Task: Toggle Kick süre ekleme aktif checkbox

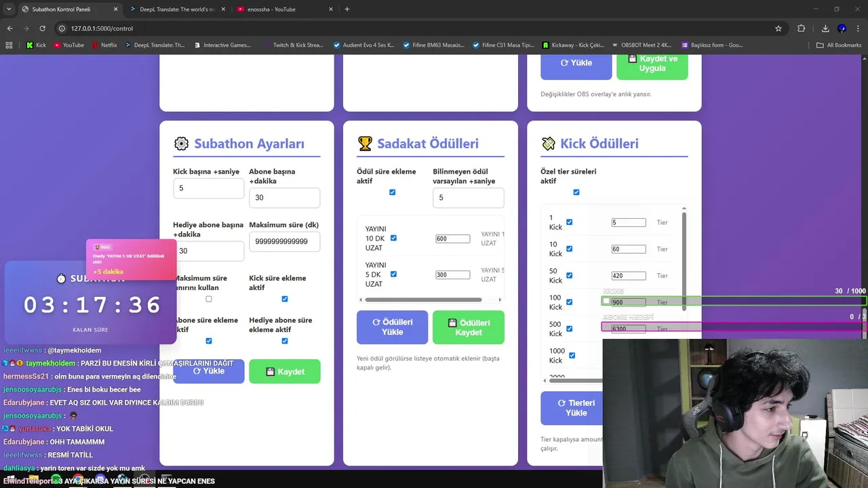Action: coord(285,299)
